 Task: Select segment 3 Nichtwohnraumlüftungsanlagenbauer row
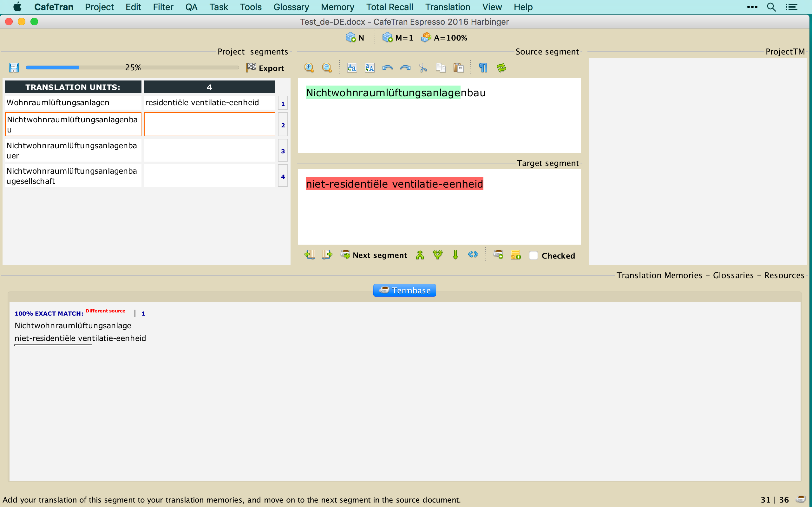[72, 151]
